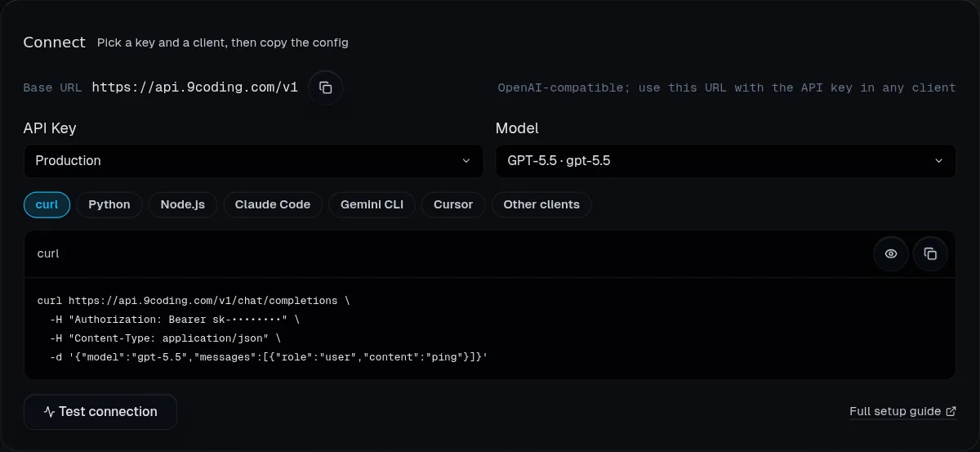Click the Model field label
The height and width of the screenshot is (452, 980).
coord(517,128)
